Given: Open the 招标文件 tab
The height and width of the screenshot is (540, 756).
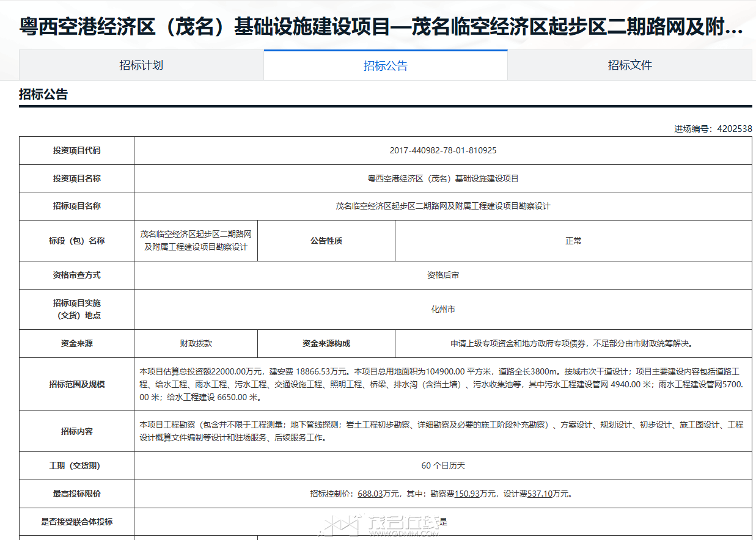Looking at the screenshot, I should click(629, 65).
